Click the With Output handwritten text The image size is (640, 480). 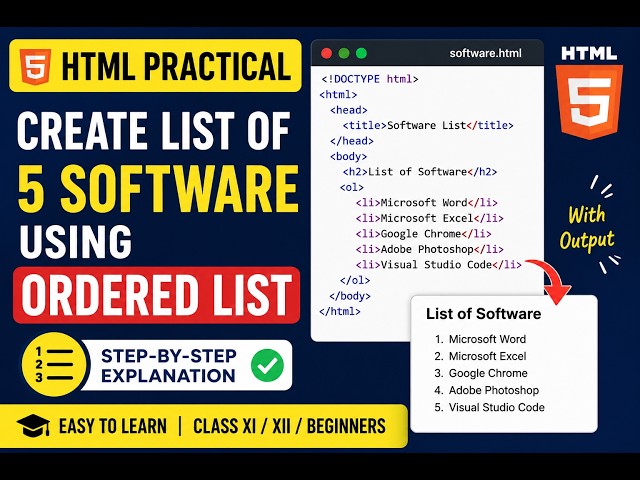tap(587, 227)
